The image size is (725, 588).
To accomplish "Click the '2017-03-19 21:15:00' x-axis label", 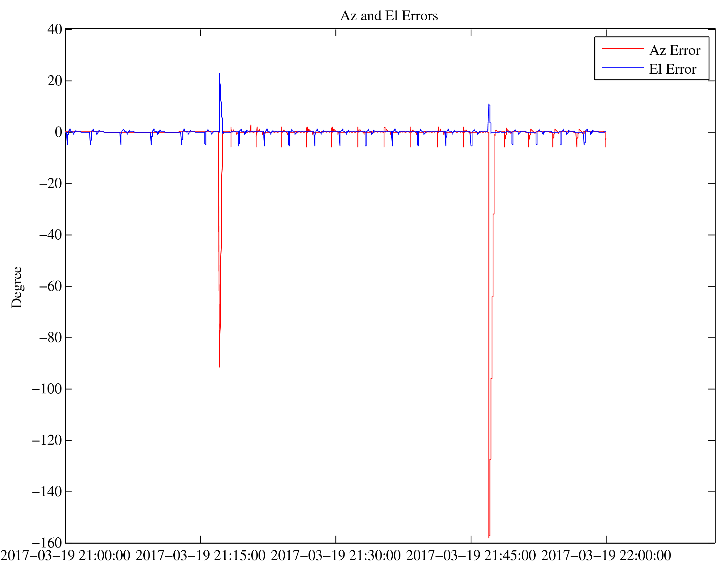I will pyautogui.click(x=201, y=556).
